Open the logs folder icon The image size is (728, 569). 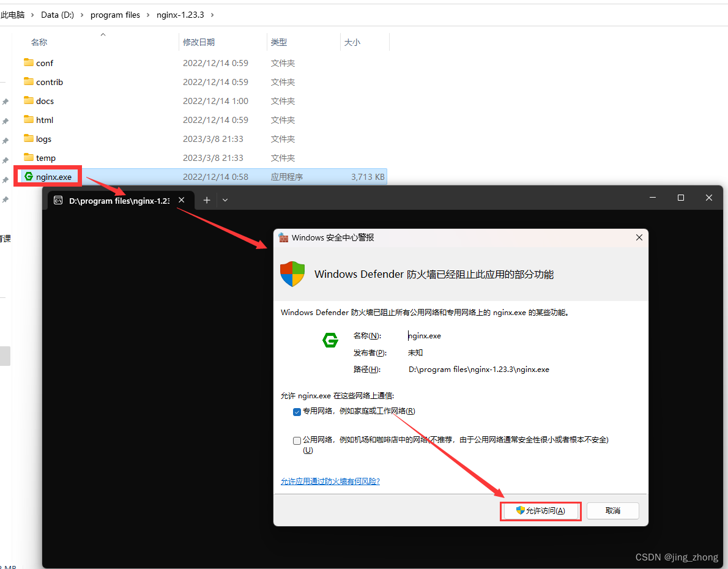pyautogui.click(x=29, y=138)
